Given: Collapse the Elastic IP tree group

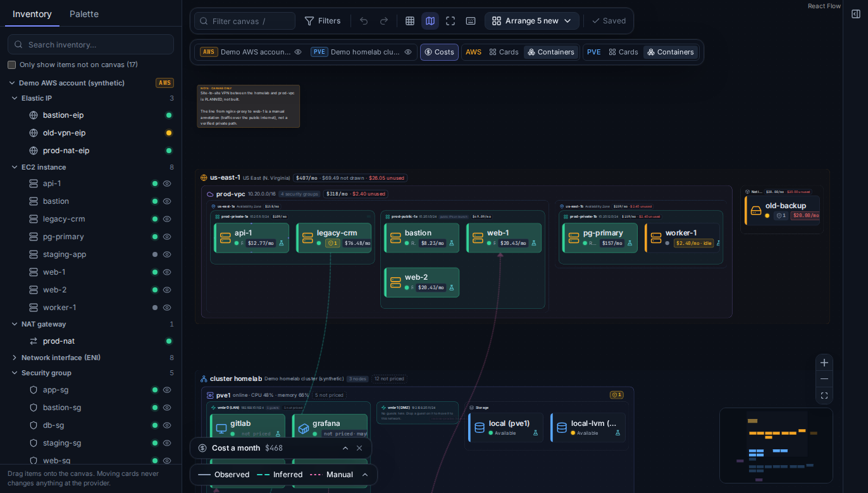Looking at the screenshot, I should click(x=15, y=98).
